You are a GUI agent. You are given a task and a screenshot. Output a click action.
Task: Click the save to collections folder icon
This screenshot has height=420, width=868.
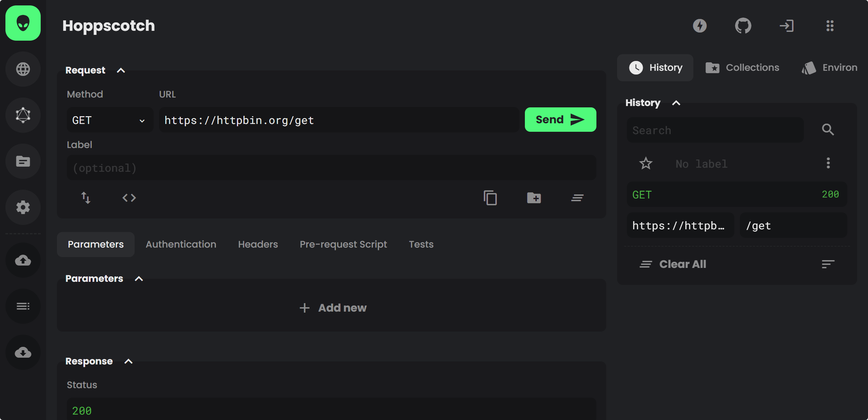534,197
